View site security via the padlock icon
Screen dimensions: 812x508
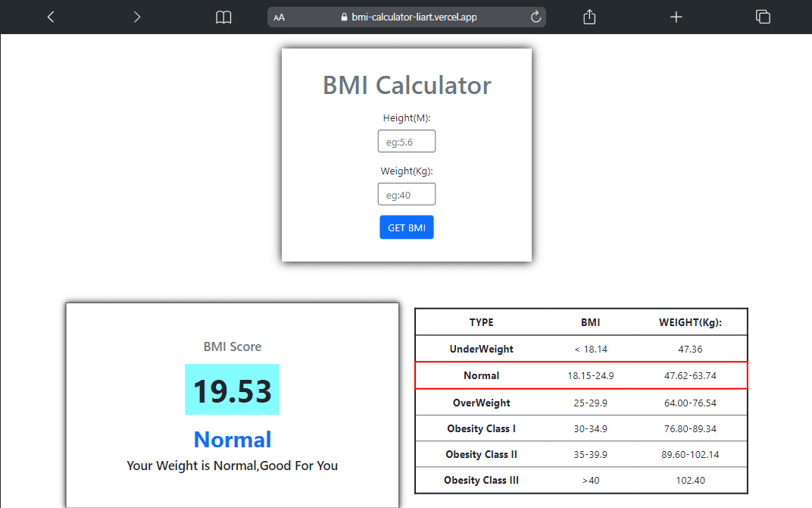pos(345,17)
